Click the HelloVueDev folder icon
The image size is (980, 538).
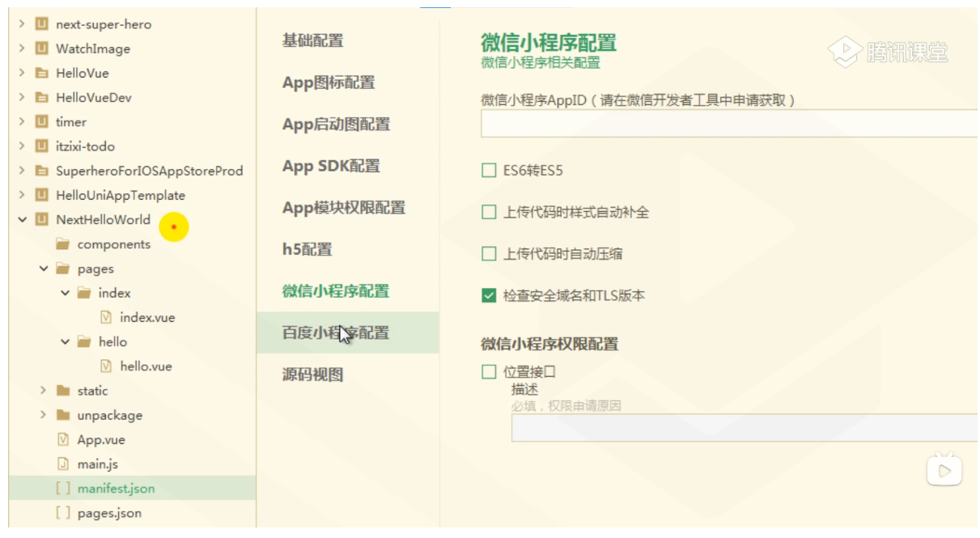click(42, 97)
